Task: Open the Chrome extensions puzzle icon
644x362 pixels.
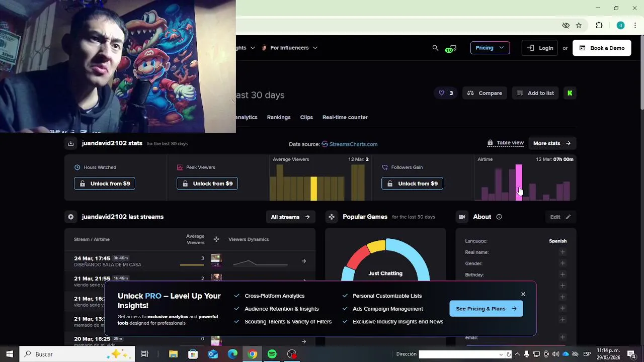Action: (x=599, y=25)
